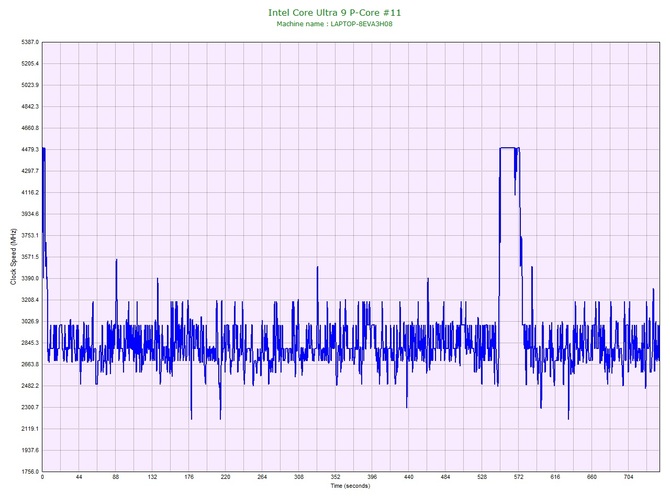Click the 2845.3 y-axis value

tap(30, 343)
